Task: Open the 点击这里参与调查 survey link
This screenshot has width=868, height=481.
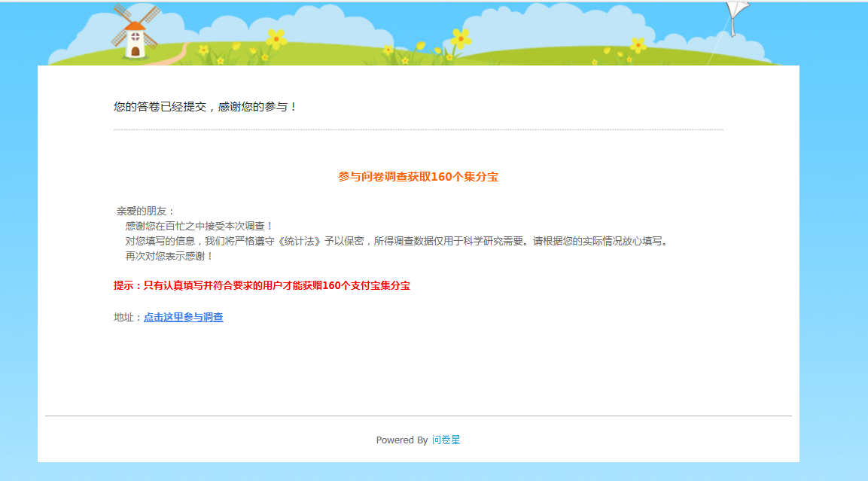Action: [x=183, y=317]
